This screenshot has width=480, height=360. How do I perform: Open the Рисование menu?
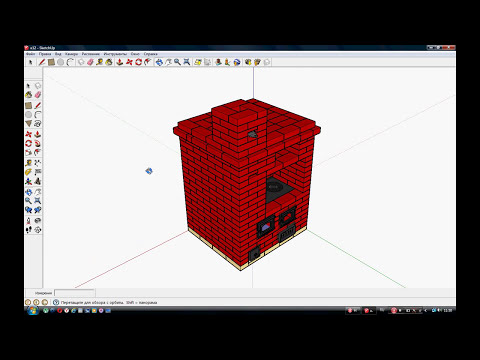(91, 54)
